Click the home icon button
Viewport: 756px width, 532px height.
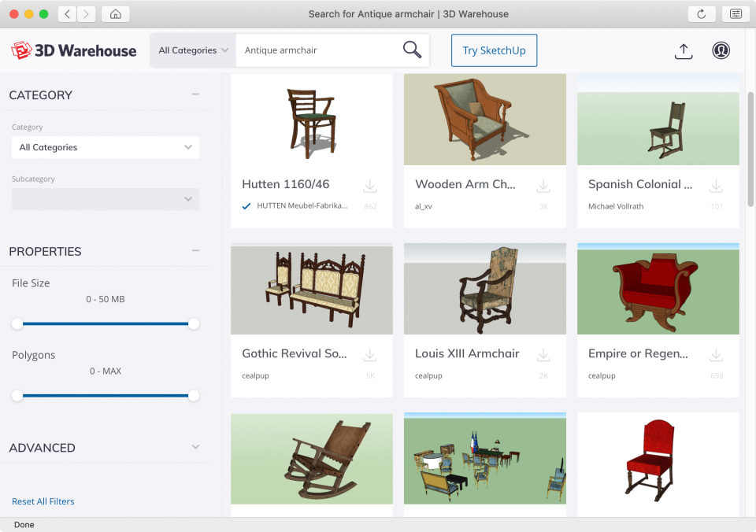click(x=115, y=14)
